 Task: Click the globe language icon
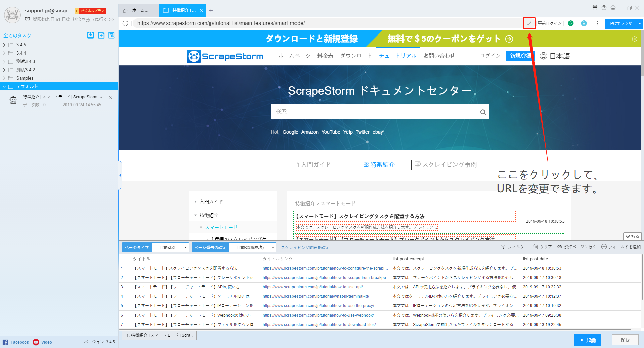pos(543,56)
